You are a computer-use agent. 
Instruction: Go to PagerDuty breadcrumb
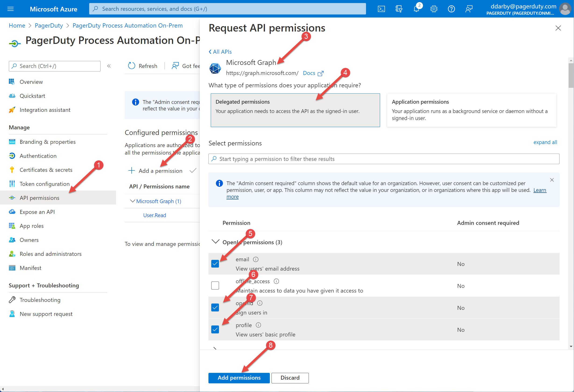tap(49, 25)
